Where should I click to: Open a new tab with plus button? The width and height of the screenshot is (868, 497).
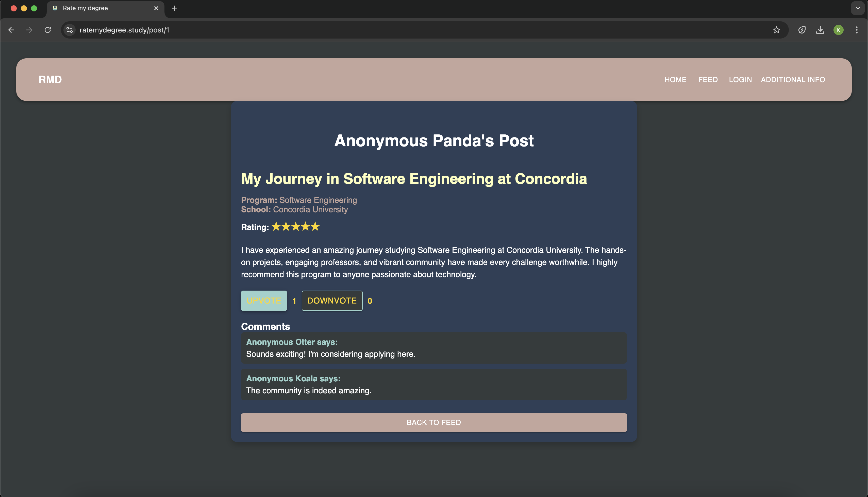(x=175, y=8)
